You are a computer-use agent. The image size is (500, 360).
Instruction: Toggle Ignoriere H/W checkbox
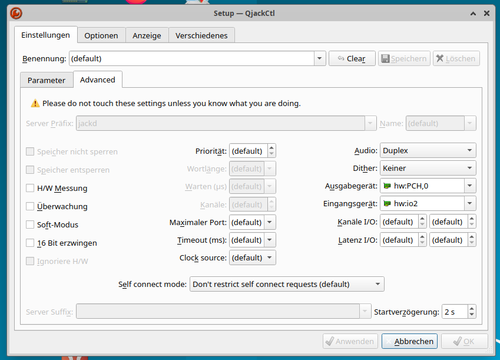(30, 261)
